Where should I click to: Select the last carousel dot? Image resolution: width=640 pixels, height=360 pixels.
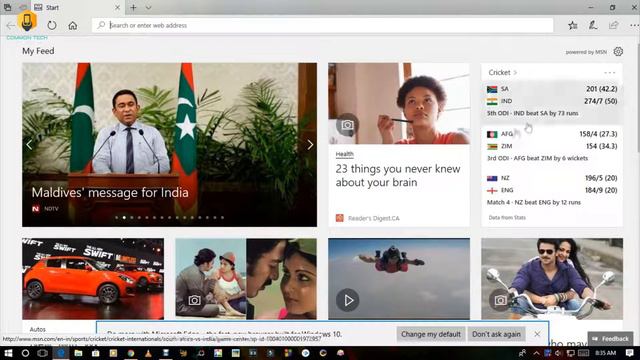click(x=222, y=218)
